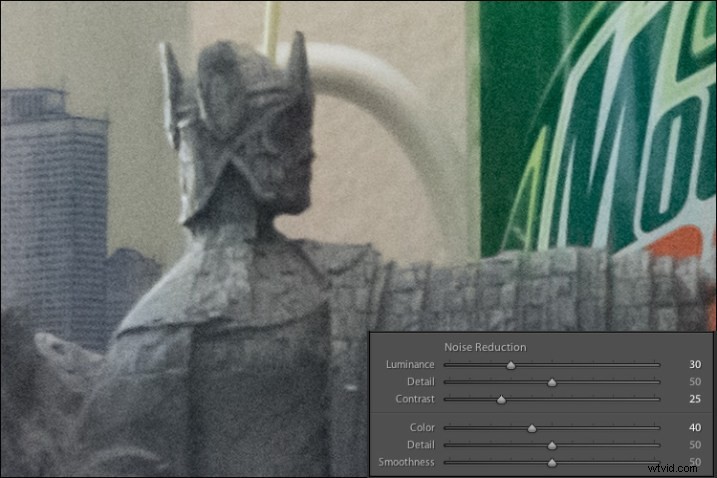Screen dimensions: 717x478
Task: Click the Luminance Contrast slider handle
Action: click(x=501, y=400)
